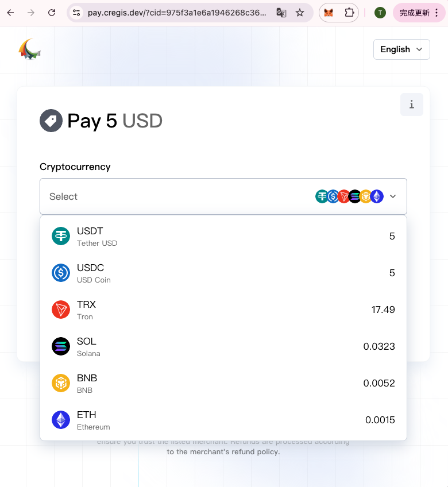Image resolution: width=448 pixels, height=487 pixels.
Task: Click the Solana SOL icon in list
Action: (61, 346)
